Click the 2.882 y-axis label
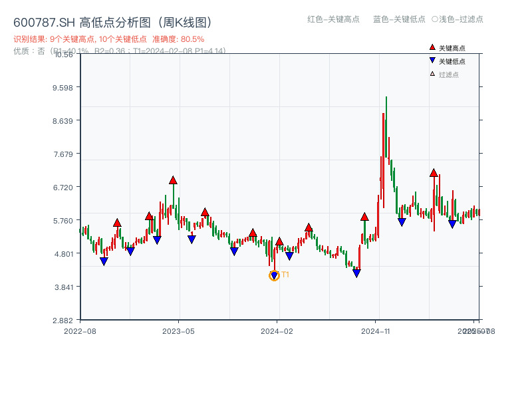Image resolution: width=532 pixels, height=399 pixels. (63, 321)
